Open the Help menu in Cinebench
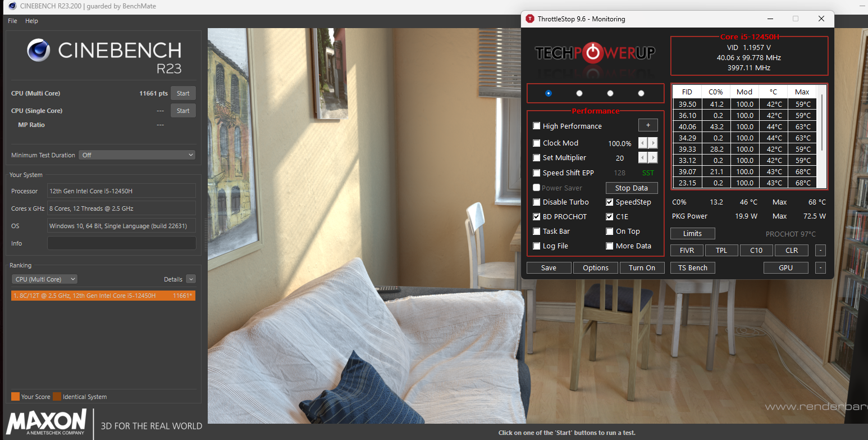 click(31, 21)
